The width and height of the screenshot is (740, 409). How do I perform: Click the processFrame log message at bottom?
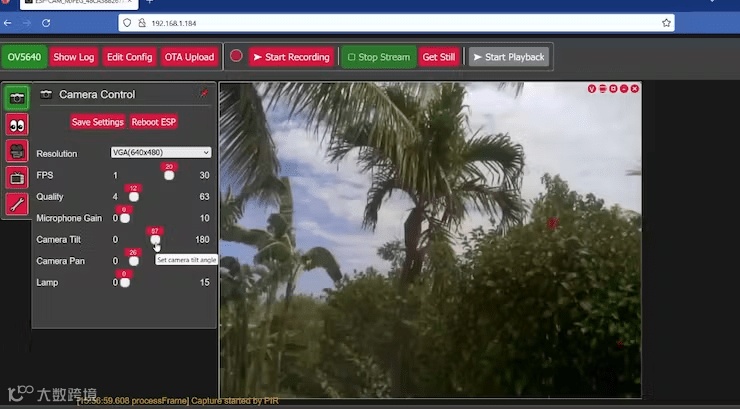tap(177, 401)
